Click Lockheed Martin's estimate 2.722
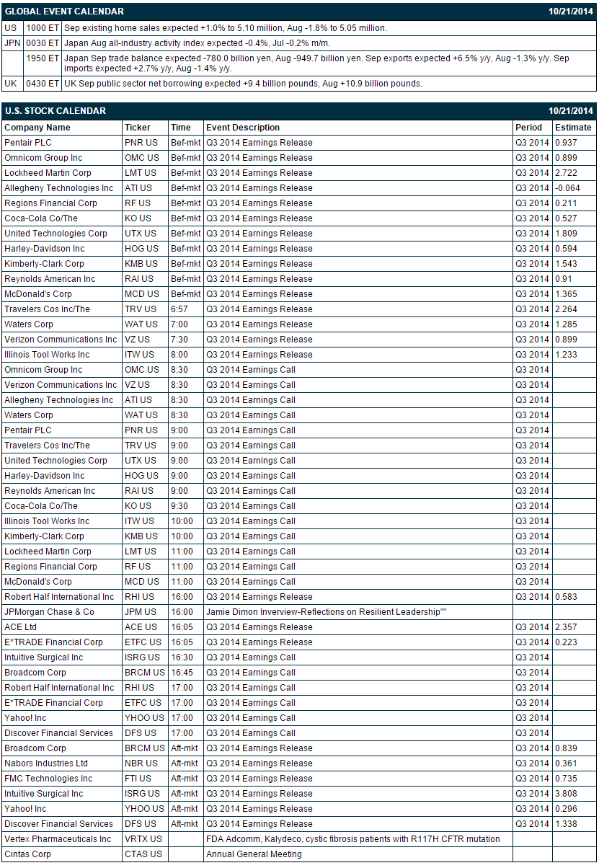599x868 pixels. (x=566, y=173)
